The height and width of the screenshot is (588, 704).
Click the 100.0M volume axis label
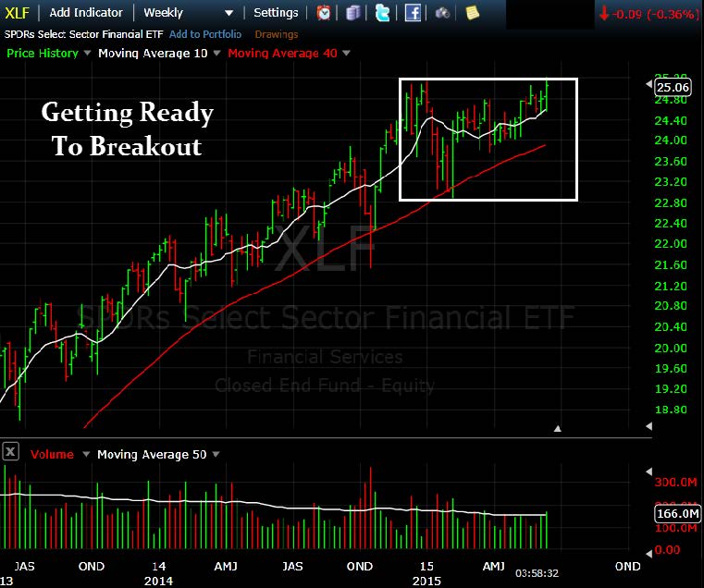pos(675,528)
